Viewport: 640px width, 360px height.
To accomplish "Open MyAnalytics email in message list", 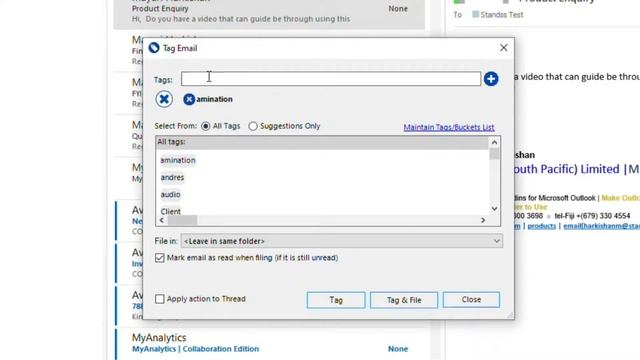I will [x=270, y=343].
